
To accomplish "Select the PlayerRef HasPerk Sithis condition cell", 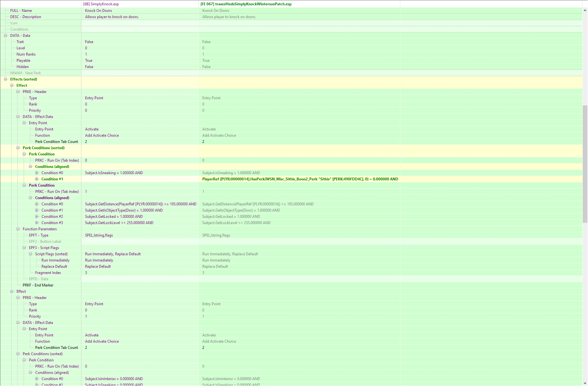I will [x=300, y=179].
